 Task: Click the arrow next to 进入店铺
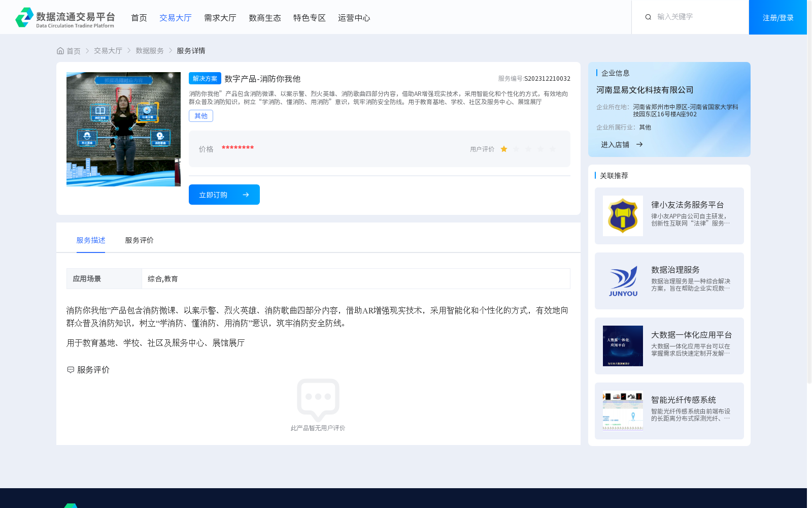[639, 144]
